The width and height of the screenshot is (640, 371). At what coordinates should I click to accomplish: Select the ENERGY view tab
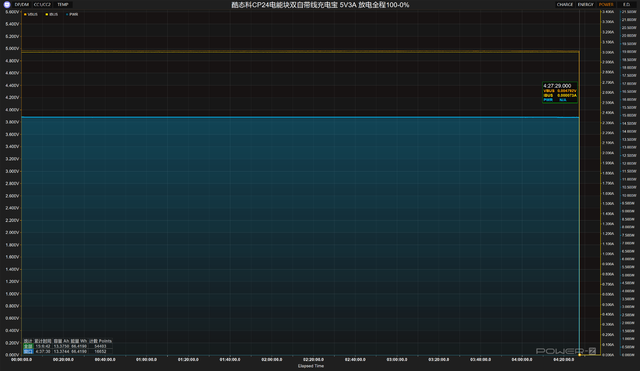coord(585,4)
